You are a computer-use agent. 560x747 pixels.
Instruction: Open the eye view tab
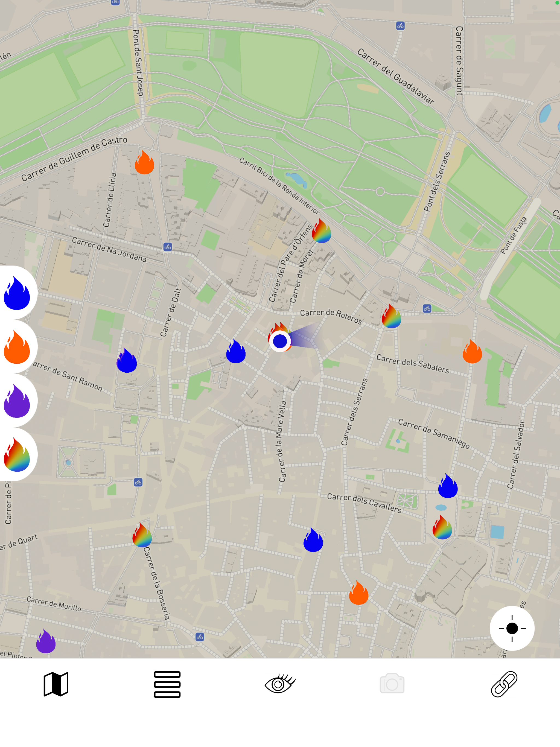(280, 684)
